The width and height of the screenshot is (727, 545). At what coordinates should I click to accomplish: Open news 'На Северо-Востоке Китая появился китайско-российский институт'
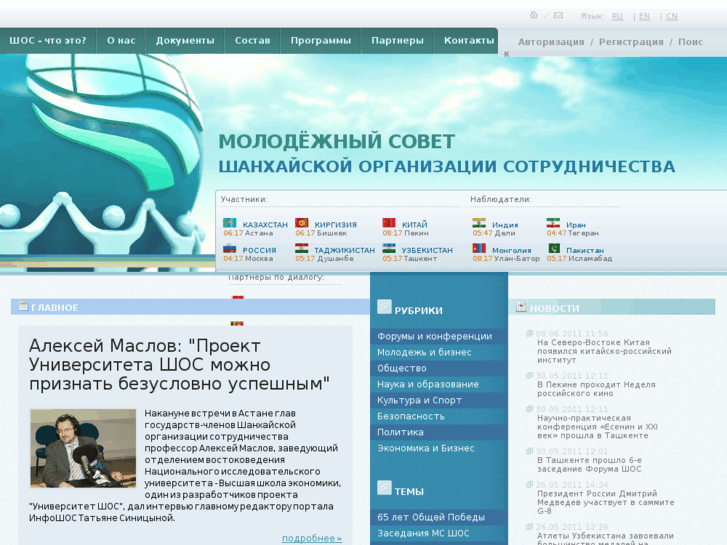pyautogui.click(x=604, y=351)
